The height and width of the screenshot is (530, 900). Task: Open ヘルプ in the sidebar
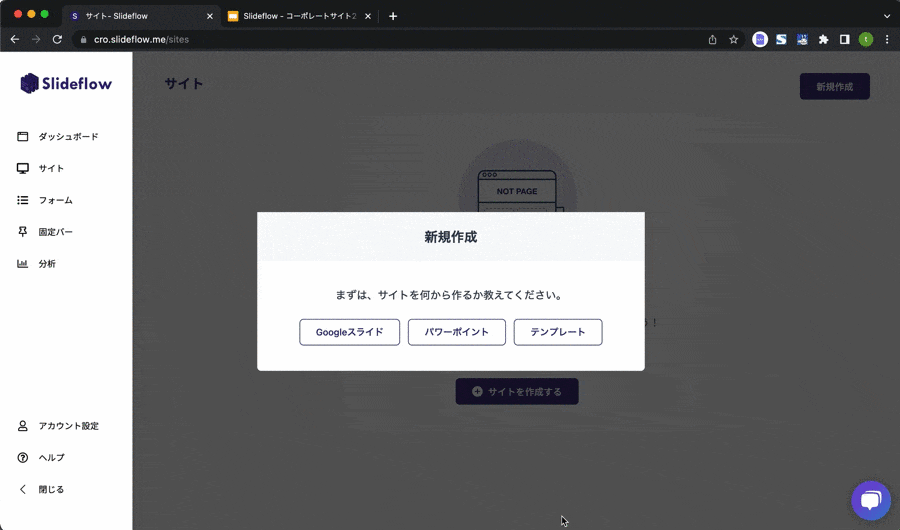(x=51, y=458)
